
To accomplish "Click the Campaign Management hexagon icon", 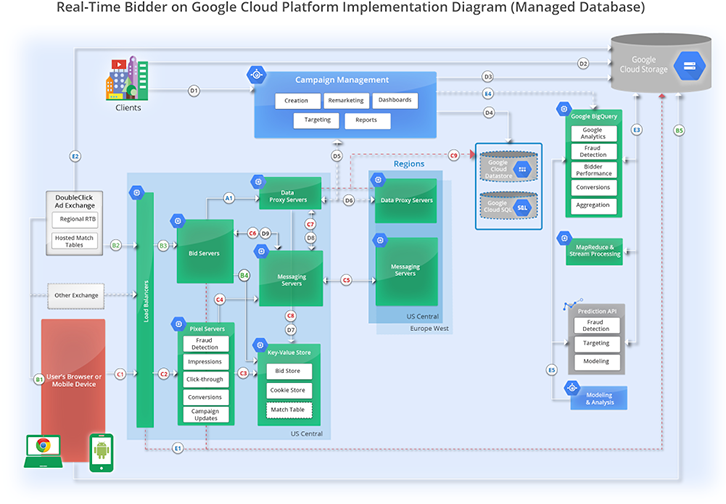I will pyautogui.click(x=257, y=74).
